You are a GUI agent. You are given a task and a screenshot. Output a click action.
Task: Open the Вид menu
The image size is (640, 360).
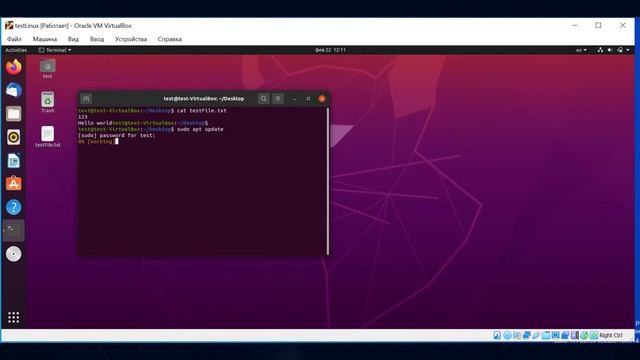[73, 39]
